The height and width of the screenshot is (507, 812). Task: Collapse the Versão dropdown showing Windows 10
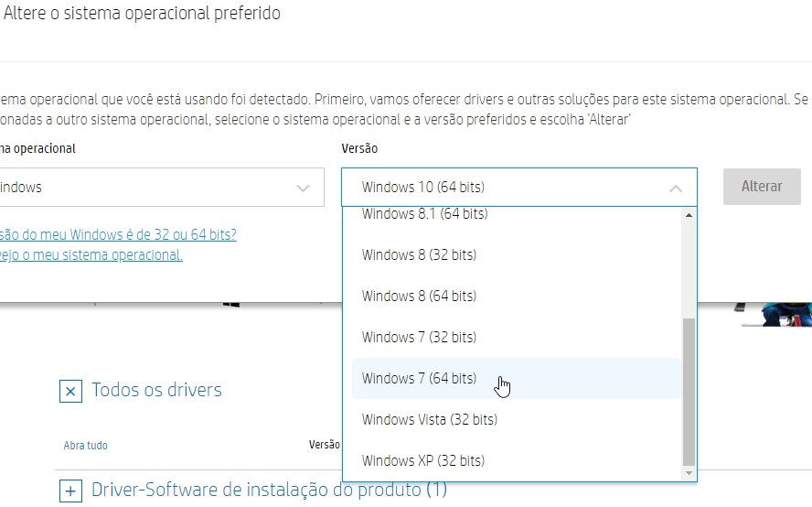click(518, 187)
